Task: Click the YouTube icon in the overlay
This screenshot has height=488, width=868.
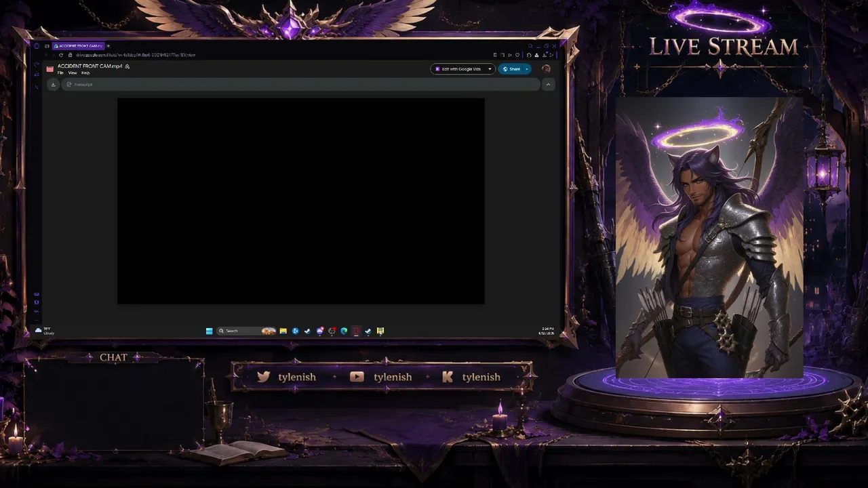Action: tap(357, 377)
